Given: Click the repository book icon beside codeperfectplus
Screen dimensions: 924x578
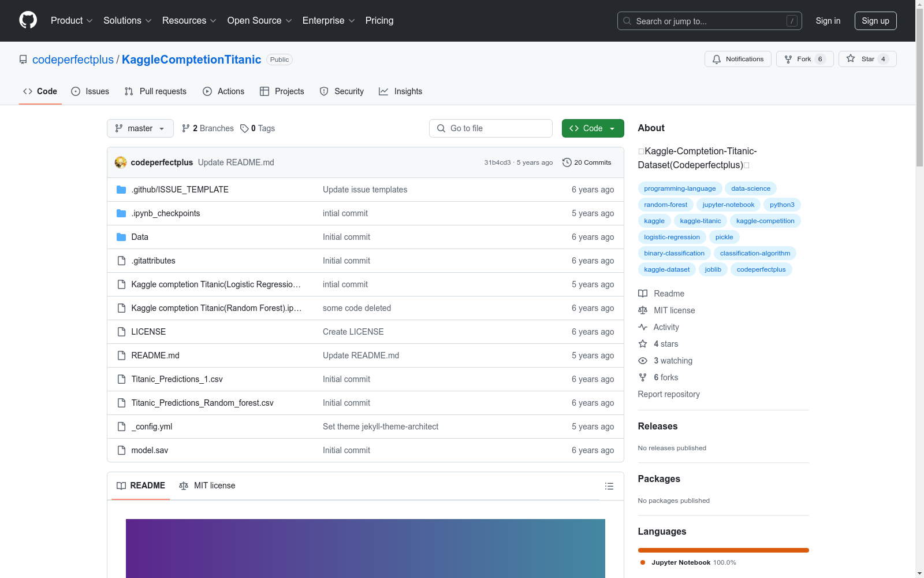Looking at the screenshot, I should click(x=23, y=60).
